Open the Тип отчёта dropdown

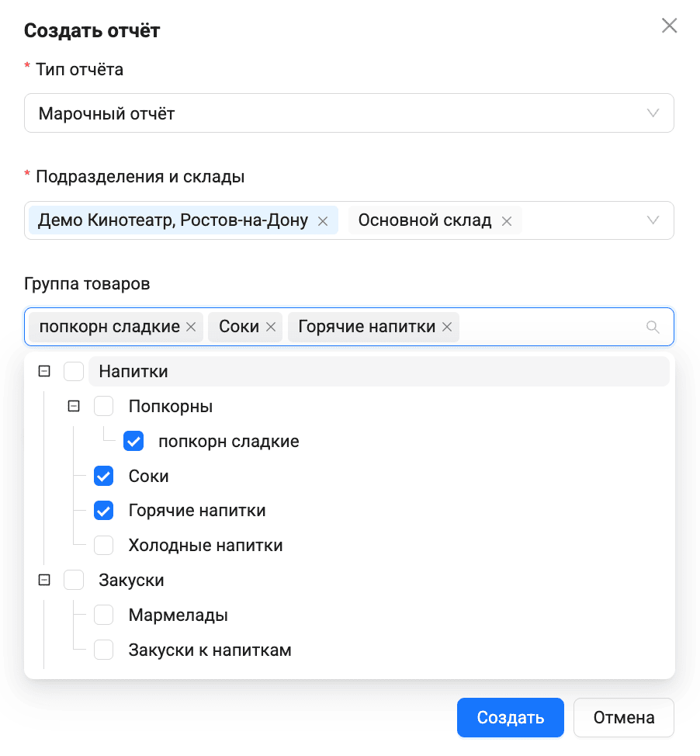tap(348, 114)
